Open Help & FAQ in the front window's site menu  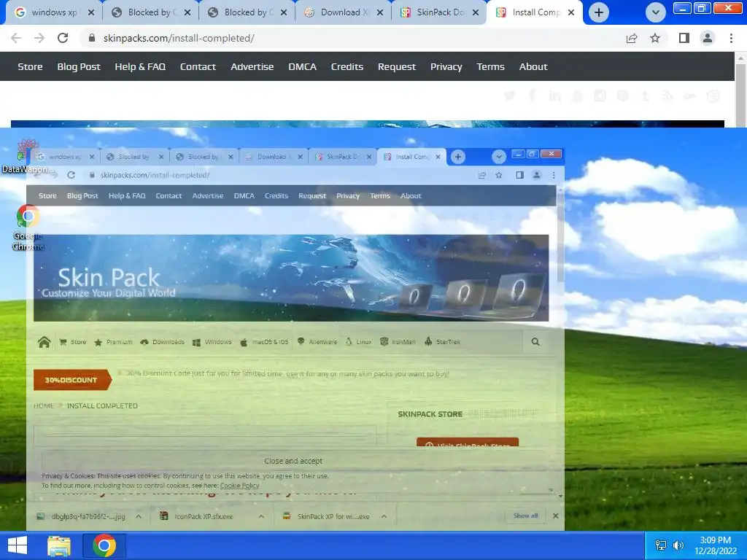point(140,66)
